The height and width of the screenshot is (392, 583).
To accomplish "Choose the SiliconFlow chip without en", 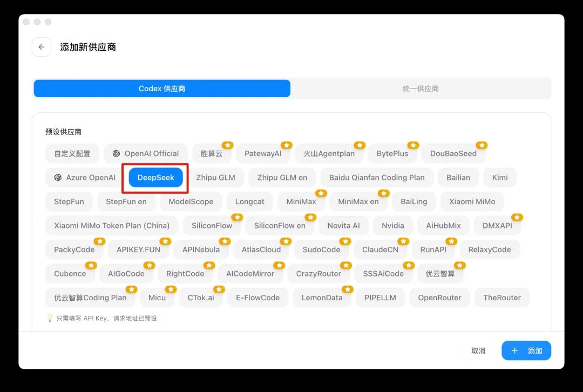I will click(x=212, y=226).
